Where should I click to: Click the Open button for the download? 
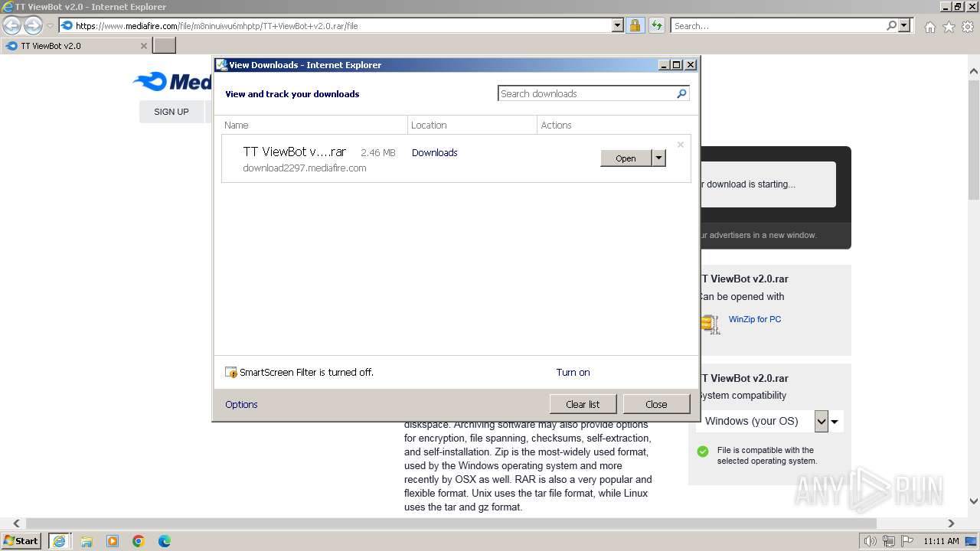[626, 158]
